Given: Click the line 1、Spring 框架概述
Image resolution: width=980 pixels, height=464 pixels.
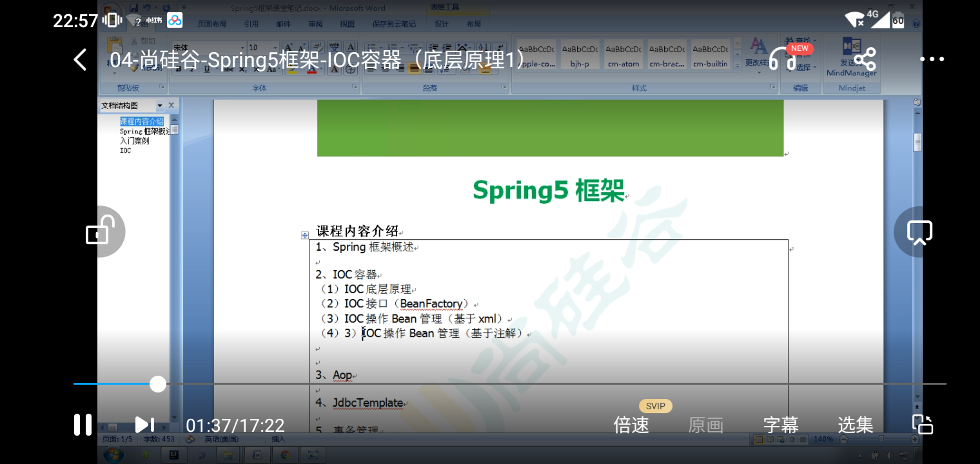Looking at the screenshot, I should (x=364, y=247).
